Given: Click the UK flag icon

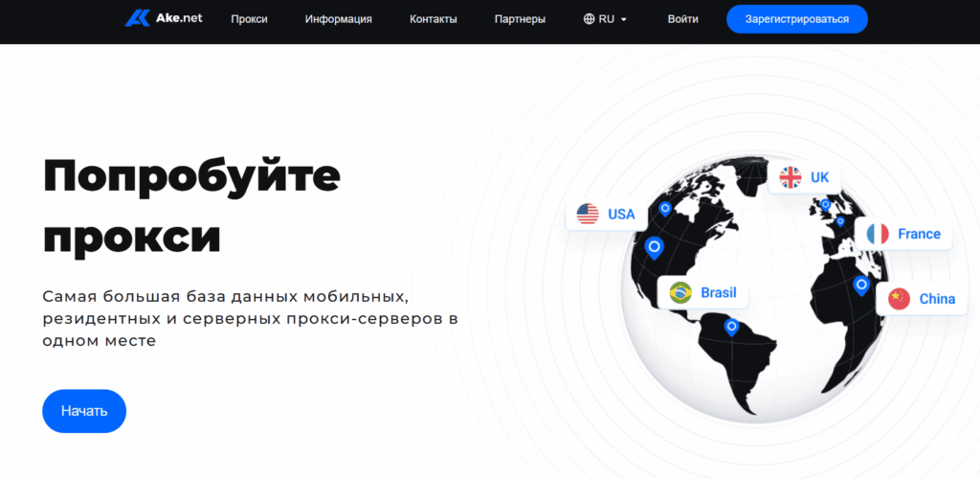Looking at the screenshot, I should click(x=790, y=177).
